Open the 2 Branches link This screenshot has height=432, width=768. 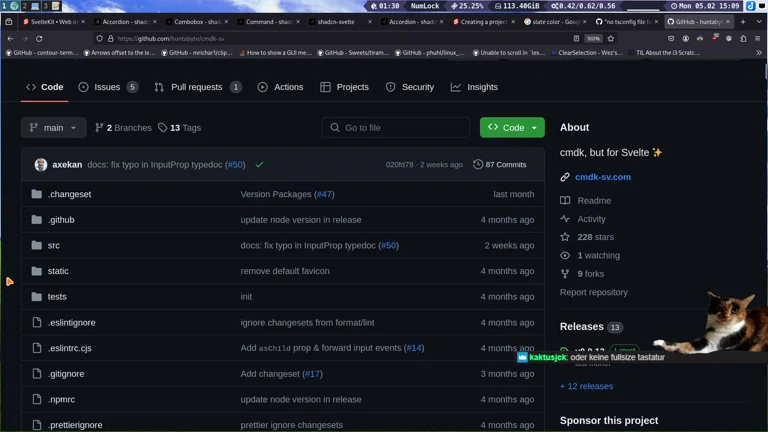(123, 128)
